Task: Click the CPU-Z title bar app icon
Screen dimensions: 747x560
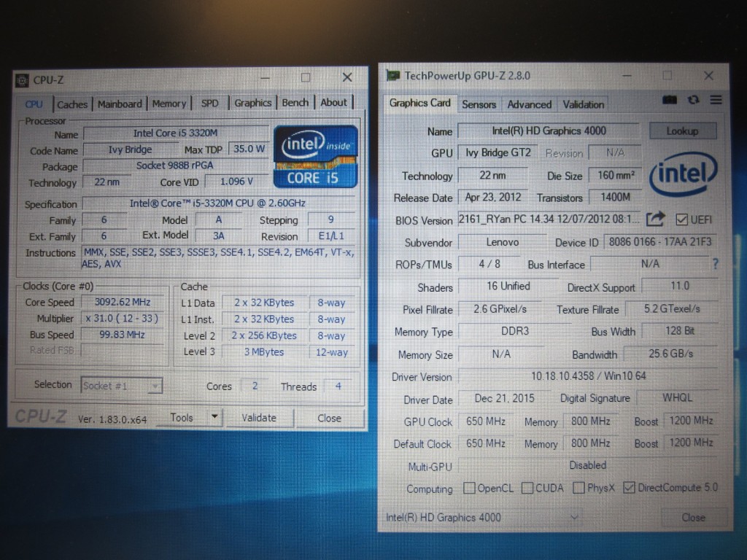Action: click(x=23, y=80)
